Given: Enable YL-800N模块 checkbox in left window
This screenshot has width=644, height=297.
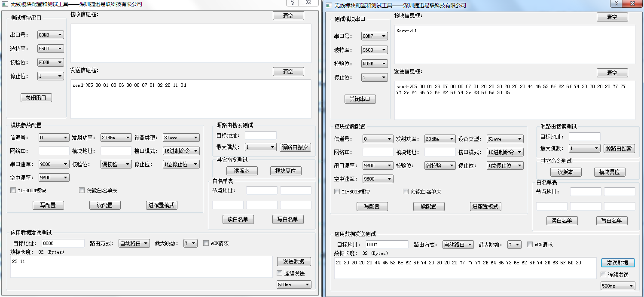Looking at the screenshot, I should (13, 190).
